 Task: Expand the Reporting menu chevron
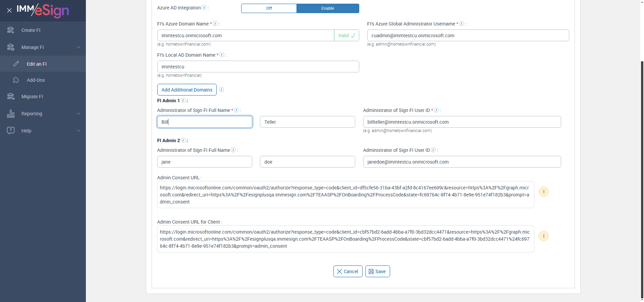(78, 114)
